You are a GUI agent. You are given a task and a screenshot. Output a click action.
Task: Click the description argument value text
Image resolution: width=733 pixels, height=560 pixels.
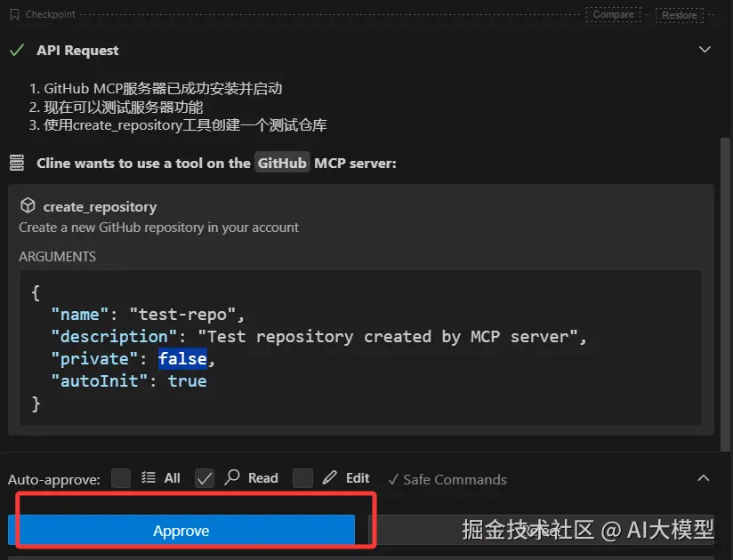click(x=388, y=337)
